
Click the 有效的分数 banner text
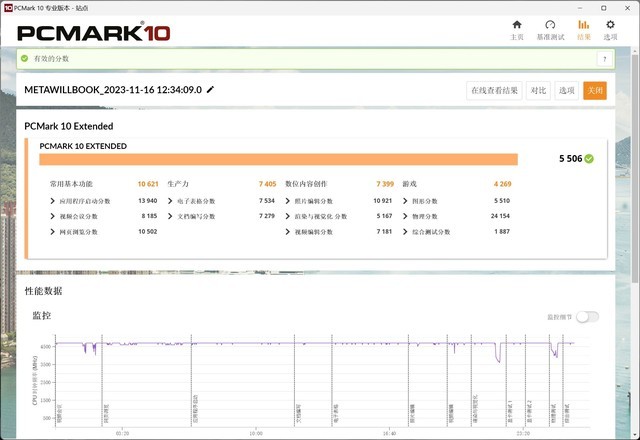(x=51, y=59)
